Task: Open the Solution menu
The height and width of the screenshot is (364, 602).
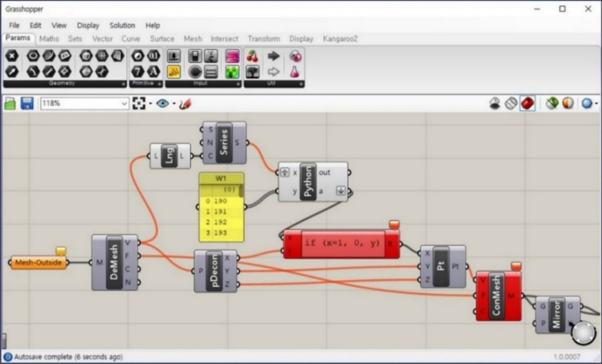Action: coord(122,25)
